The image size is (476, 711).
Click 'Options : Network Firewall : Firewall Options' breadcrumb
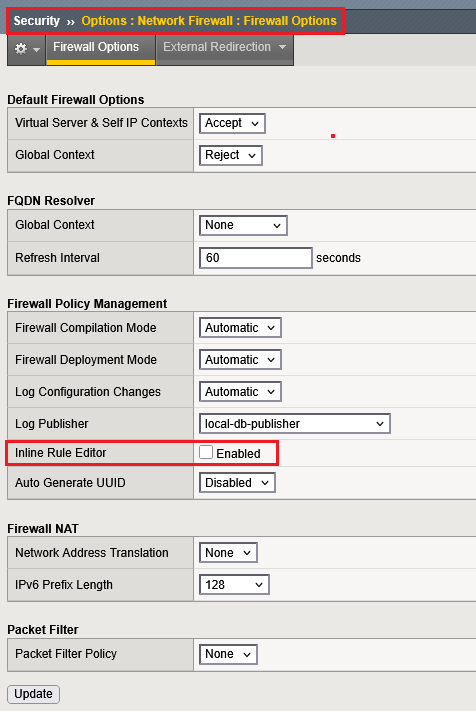209,21
